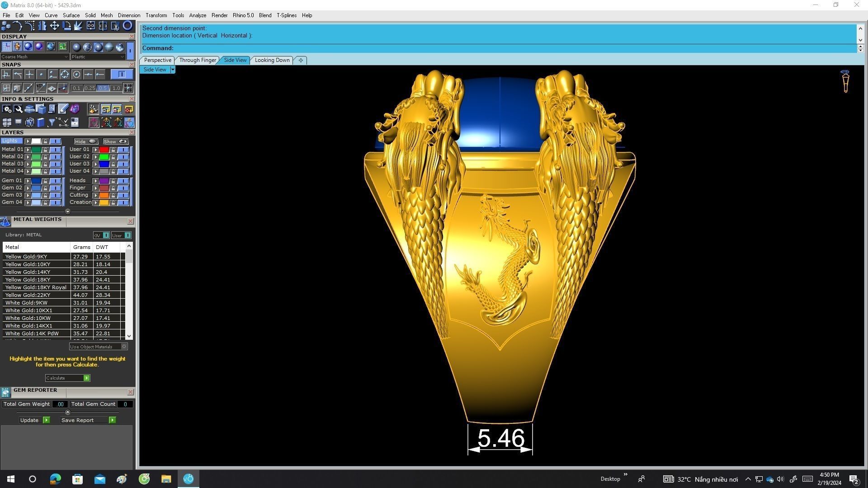The height and width of the screenshot is (488, 868).
Task: Open the Use Object Materials dropdown
Action: click(98, 347)
